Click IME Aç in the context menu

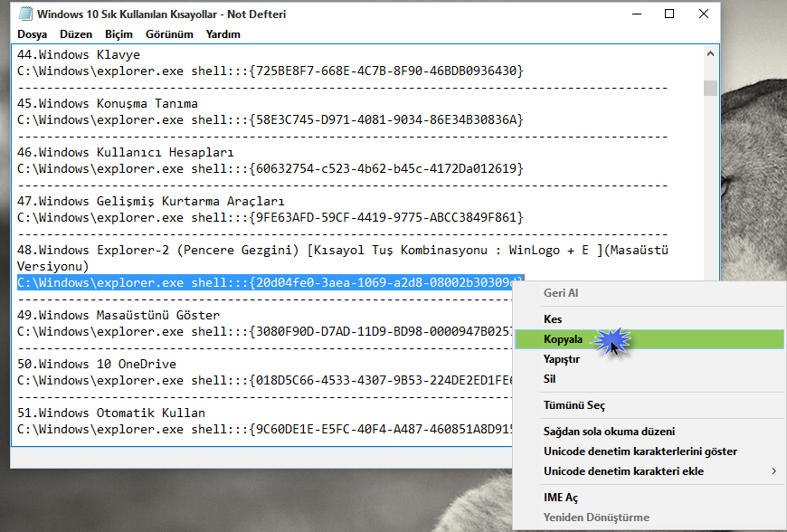pos(650,498)
